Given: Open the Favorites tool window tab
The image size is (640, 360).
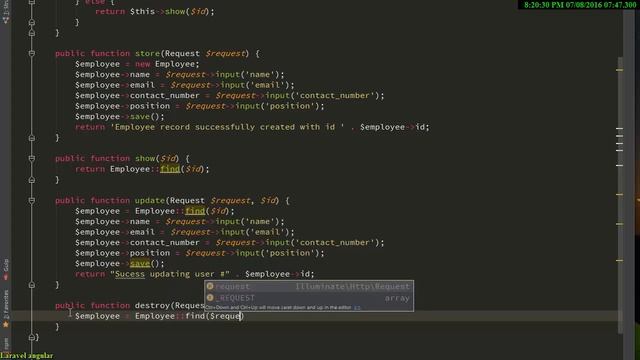Looking at the screenshot, I should (6, 309).
